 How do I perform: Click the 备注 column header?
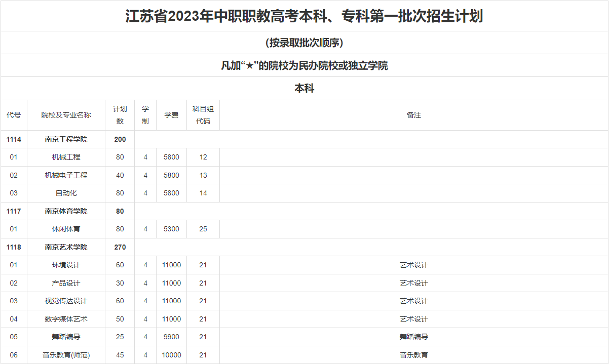[x=414, y=115]
